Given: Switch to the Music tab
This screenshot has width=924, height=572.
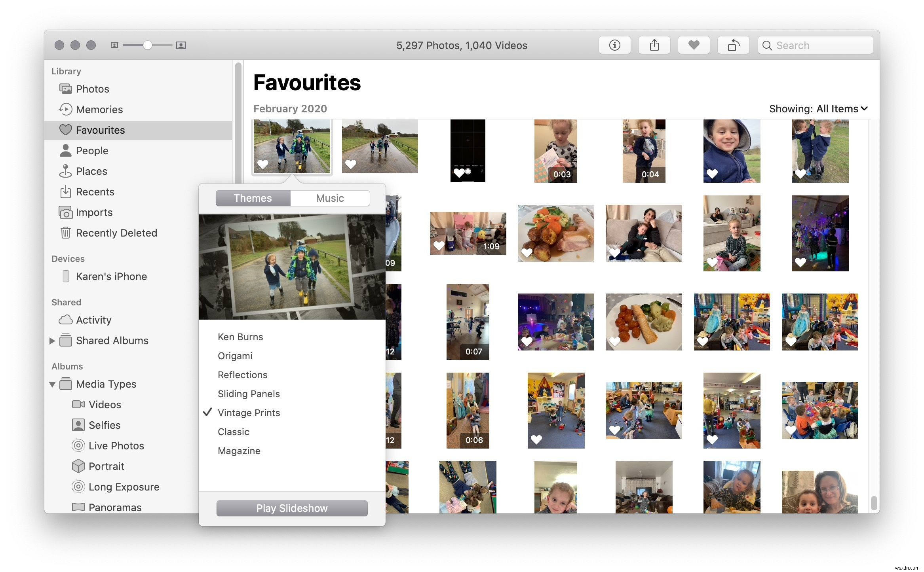Looking at the screenshot, I should point(329,198).
